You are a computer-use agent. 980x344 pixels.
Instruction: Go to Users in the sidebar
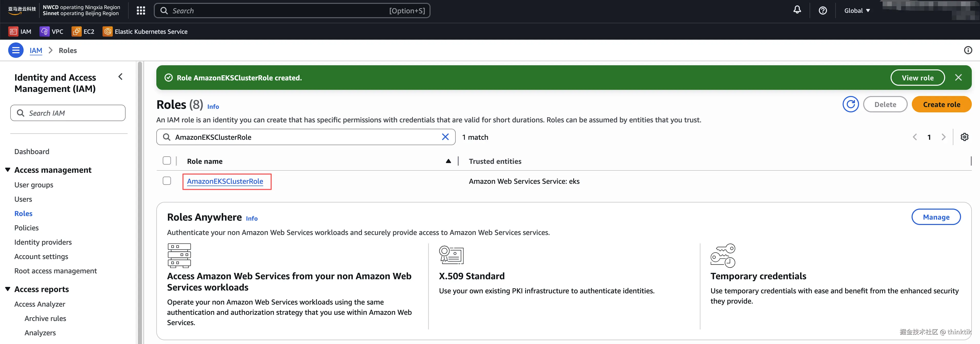click(23, 199)
